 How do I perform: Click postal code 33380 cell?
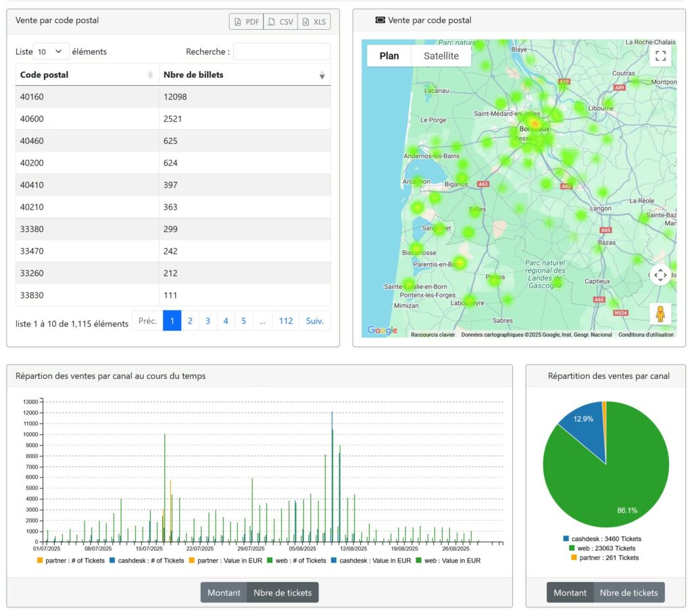point(87,229)
